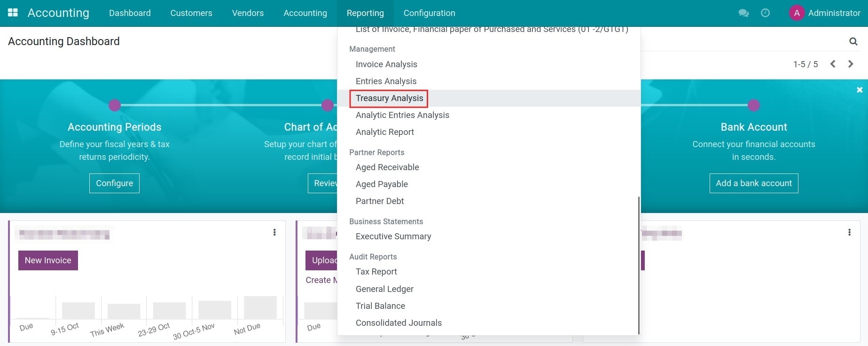Click the Accounting app title
Image resolution: width=868 pixels, height=346 pixels.
click(x=58, y=13)
